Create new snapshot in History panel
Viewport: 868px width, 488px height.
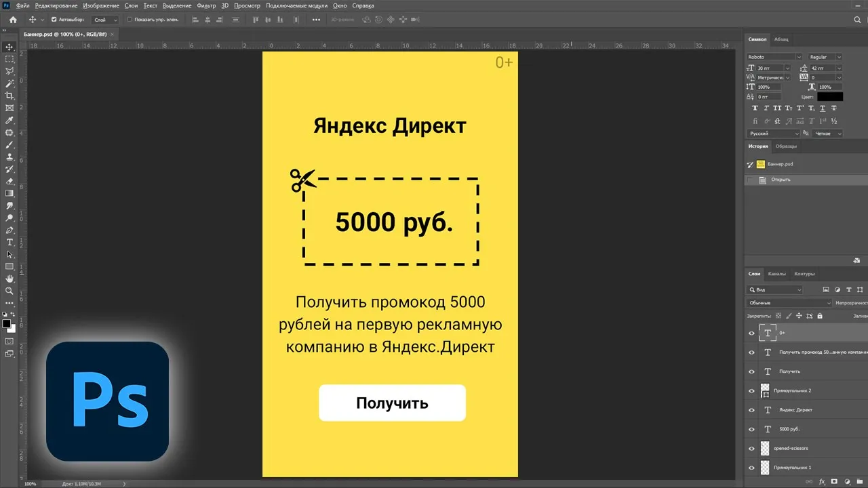[x=857, y=260]
